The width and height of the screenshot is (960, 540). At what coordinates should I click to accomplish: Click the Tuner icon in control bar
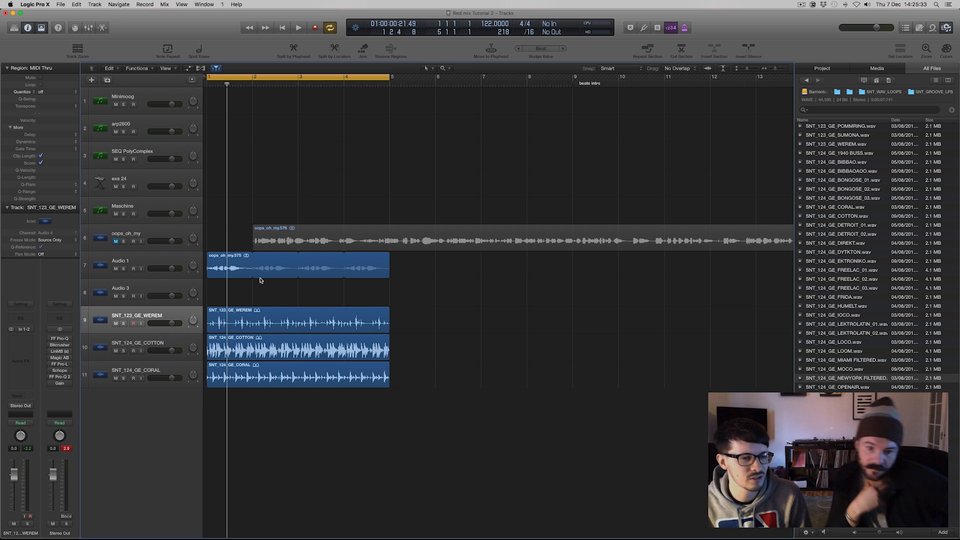pos(643,28)
